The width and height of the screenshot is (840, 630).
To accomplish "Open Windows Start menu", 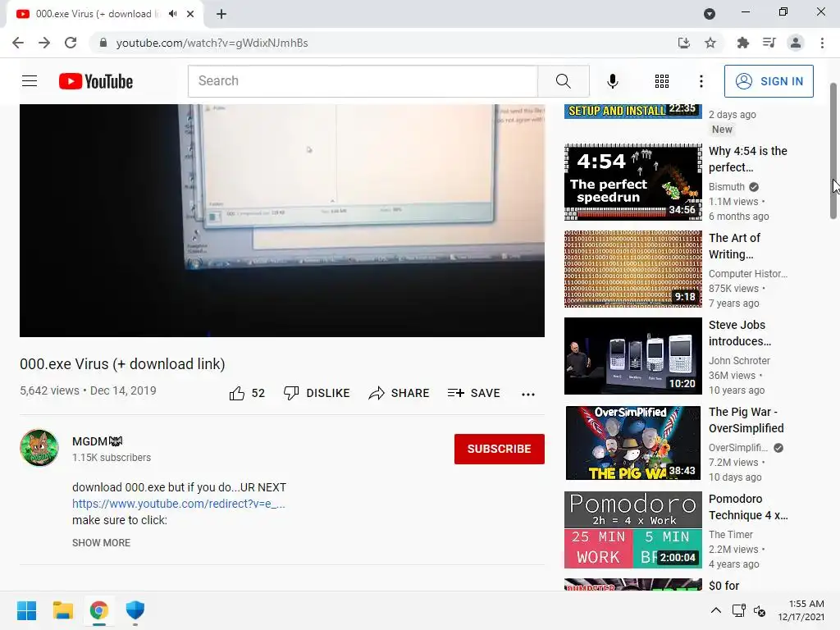I will (x=26, y=610).
